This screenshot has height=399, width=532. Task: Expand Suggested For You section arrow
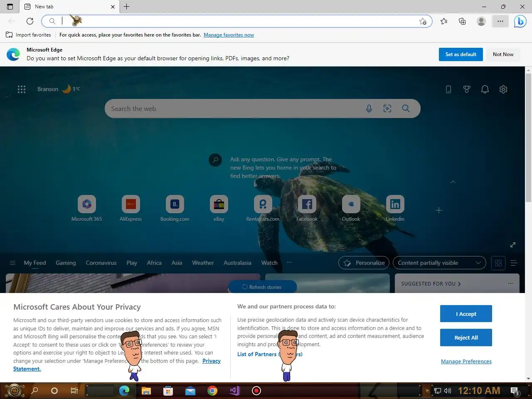click(x=459, y=284)
